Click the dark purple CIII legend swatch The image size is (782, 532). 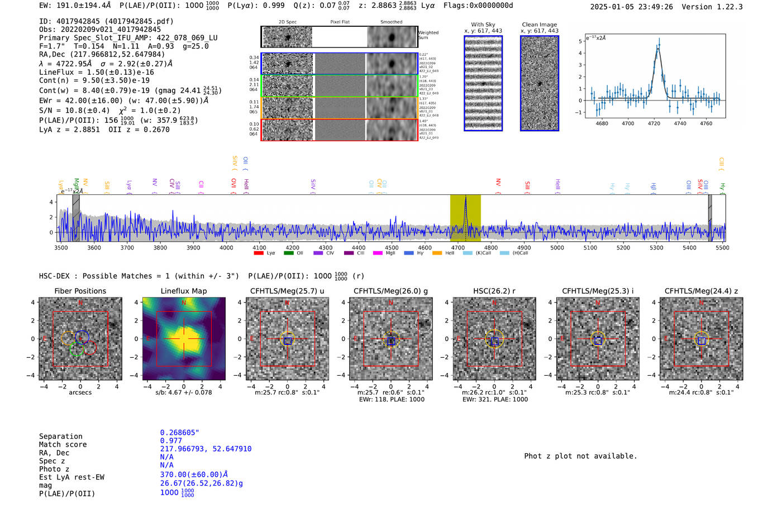pos(349,253)
